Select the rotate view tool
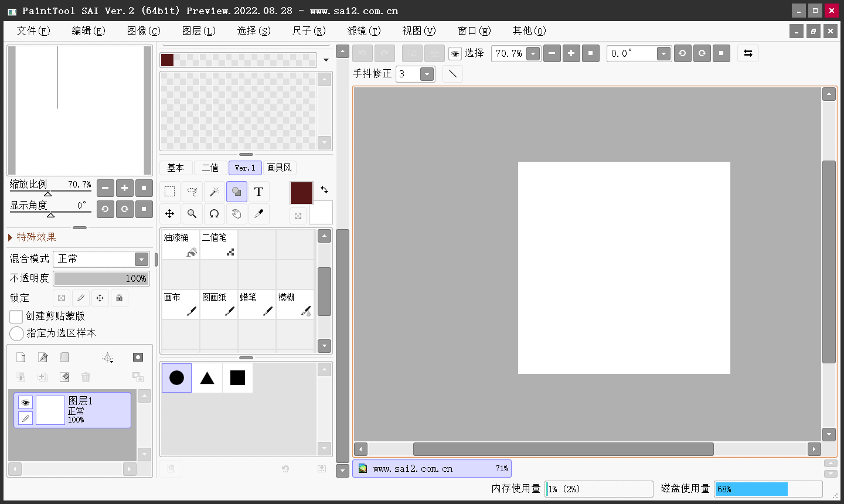The width and height of the screenshot is (844, 504). tap(214, 214)
